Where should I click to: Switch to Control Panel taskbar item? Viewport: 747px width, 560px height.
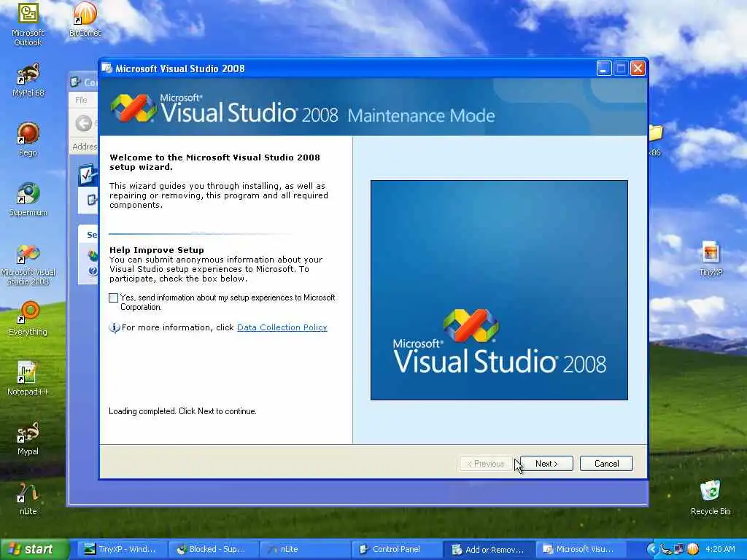[398, 549]
